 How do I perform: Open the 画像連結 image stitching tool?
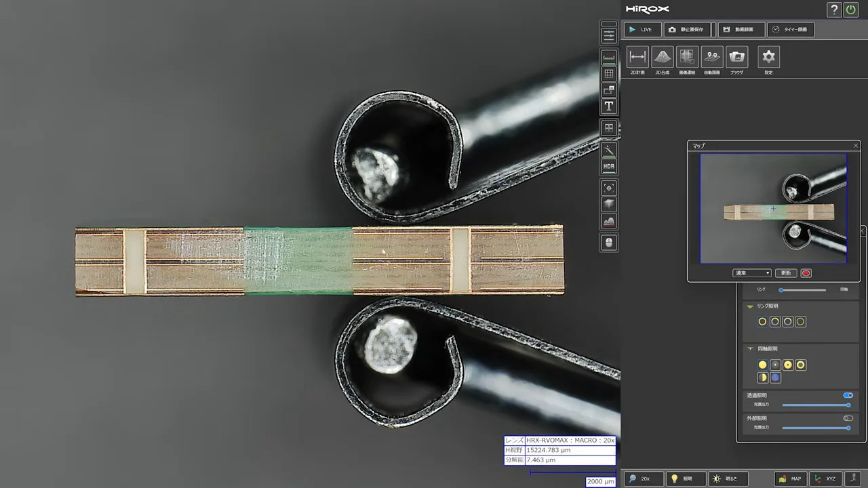click(687, 57)
